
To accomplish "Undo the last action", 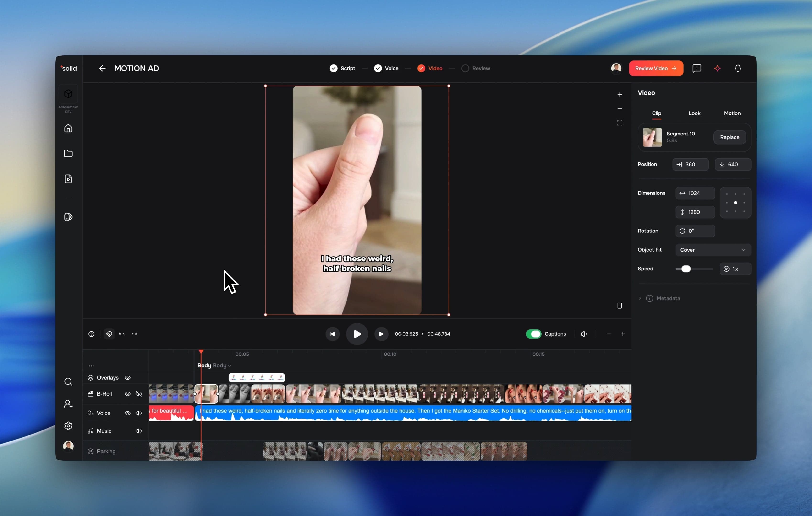I will (122, 334).
